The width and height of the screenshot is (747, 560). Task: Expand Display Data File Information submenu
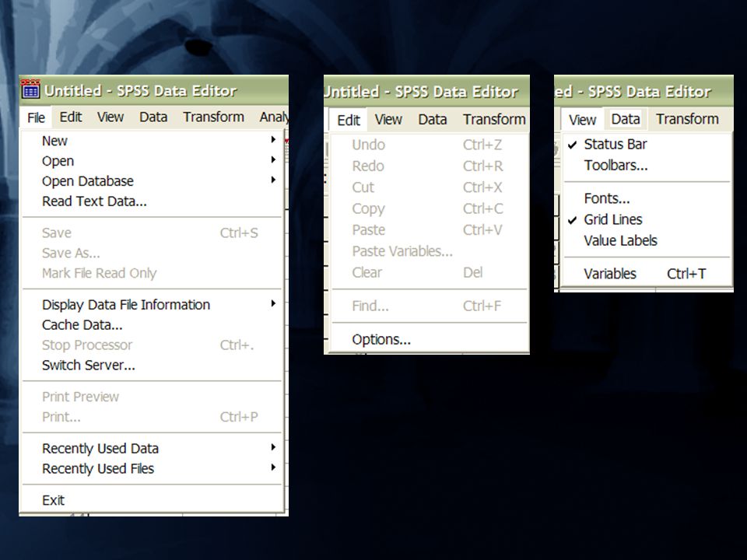(153, 305)
